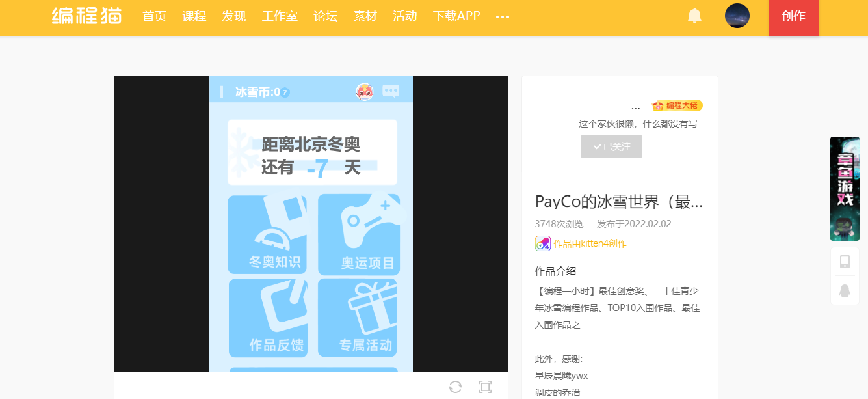The height and width of the screenshot is (399, 868).
Task: Click the kitten4 tool icon
Action: [x=543, y=243]
